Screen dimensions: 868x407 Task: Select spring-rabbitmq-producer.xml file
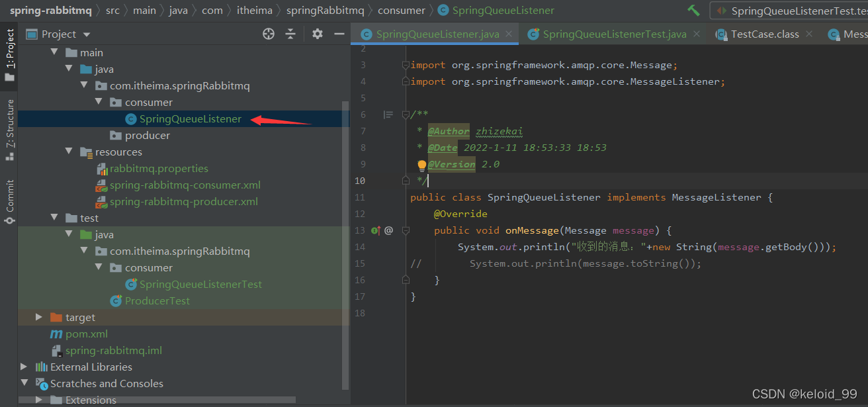click(183, 202)
